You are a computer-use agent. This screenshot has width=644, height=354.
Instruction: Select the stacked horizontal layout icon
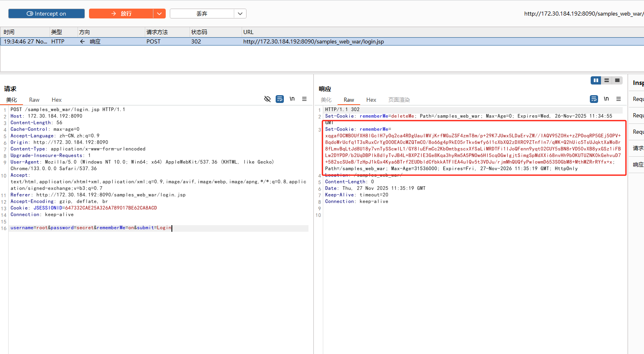point(607,80)
